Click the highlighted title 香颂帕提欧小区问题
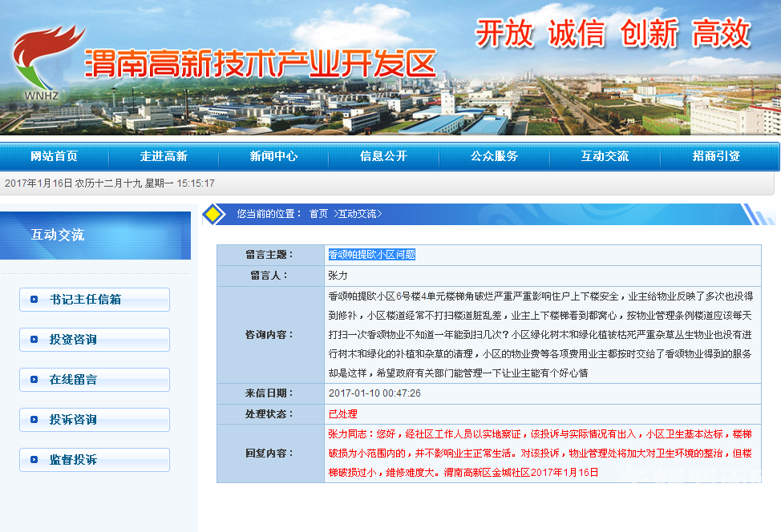781x532 pixels. pyautogui.click(x=371, y=255)
